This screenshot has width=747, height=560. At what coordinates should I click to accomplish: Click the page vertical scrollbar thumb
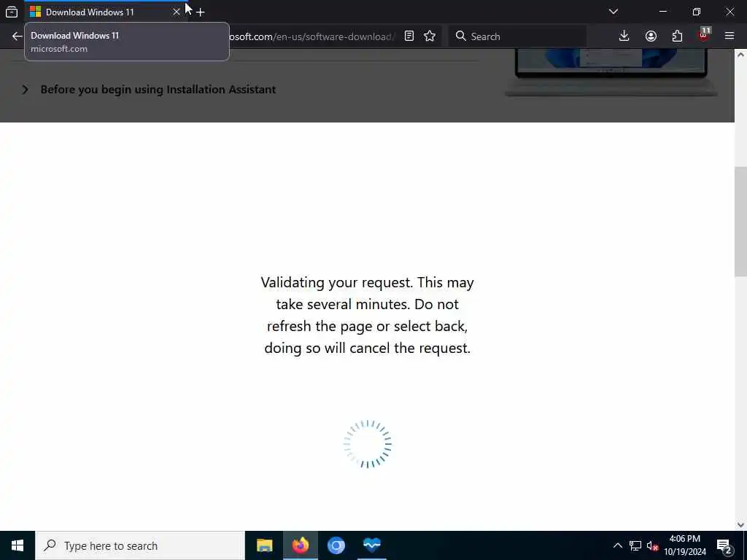740,222
